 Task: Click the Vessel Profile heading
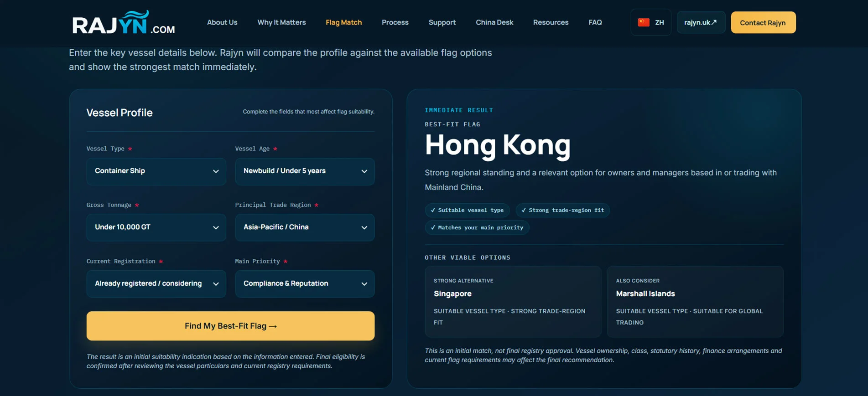click(x=120, y=113)
